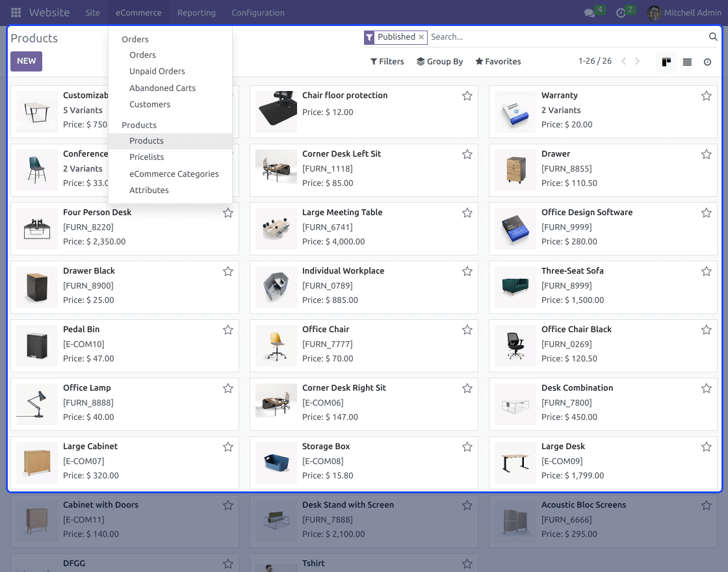Open the Favorites dropdown

(498, 61)
